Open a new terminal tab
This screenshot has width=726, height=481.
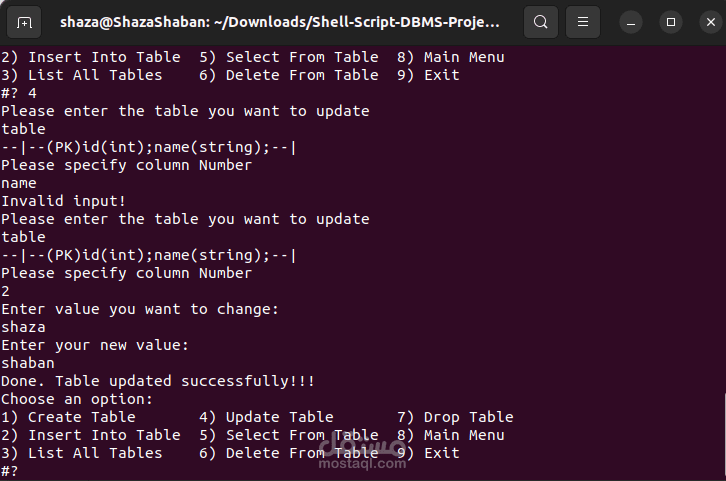24,21
